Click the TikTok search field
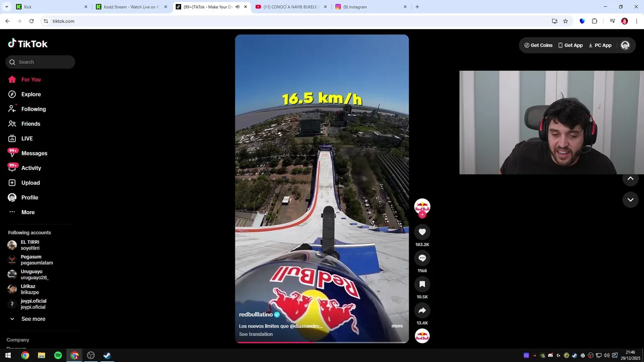644x362 pixels. [40, 62]
